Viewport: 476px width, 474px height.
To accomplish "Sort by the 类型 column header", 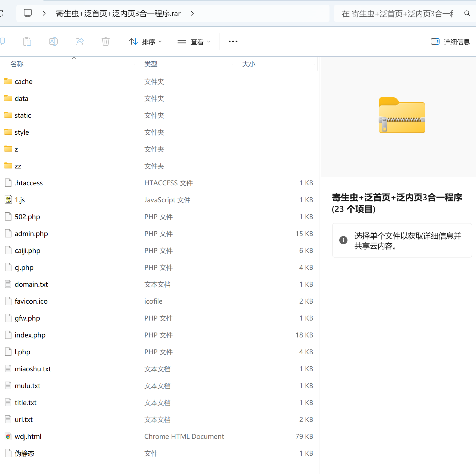I will click(x=151, y=64).
